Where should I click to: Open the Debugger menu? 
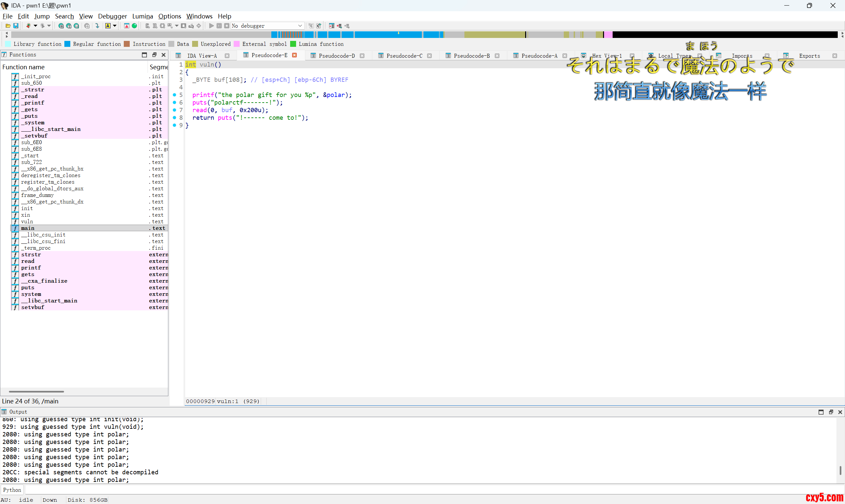coord(112,16)
